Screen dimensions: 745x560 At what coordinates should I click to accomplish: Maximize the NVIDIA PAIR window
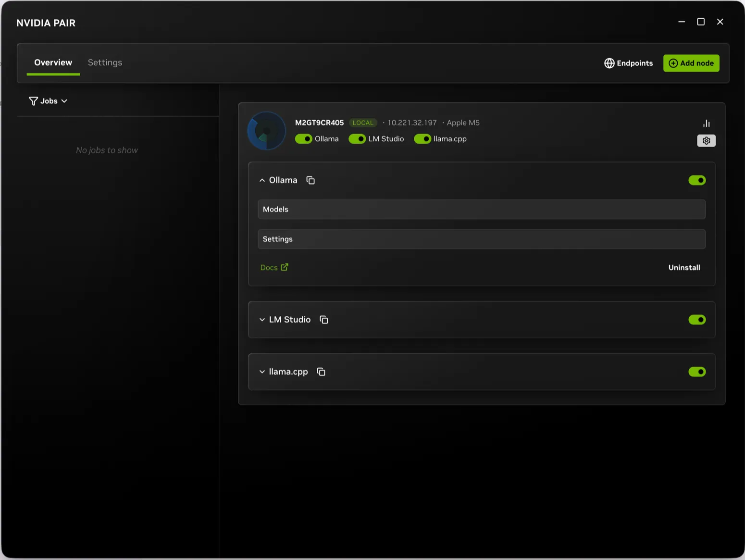(x=701, y=22)
